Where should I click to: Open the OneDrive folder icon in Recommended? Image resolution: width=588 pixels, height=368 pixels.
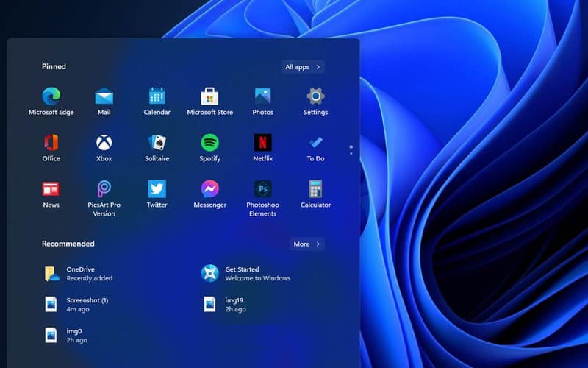click(51, 274)
